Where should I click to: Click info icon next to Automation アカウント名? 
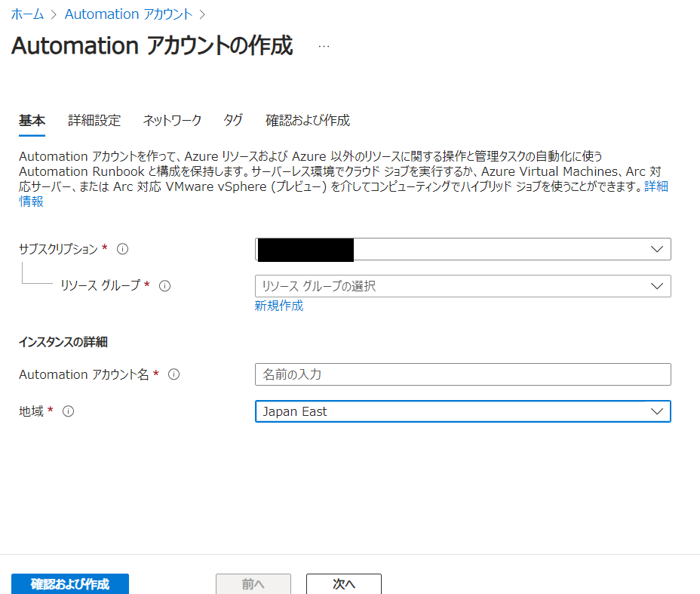click(x=173, y=374)
